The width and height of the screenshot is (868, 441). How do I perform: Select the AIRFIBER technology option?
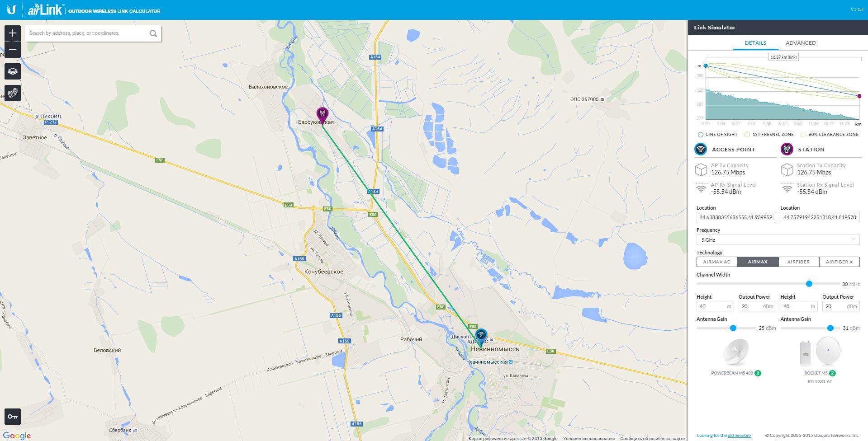798,262
